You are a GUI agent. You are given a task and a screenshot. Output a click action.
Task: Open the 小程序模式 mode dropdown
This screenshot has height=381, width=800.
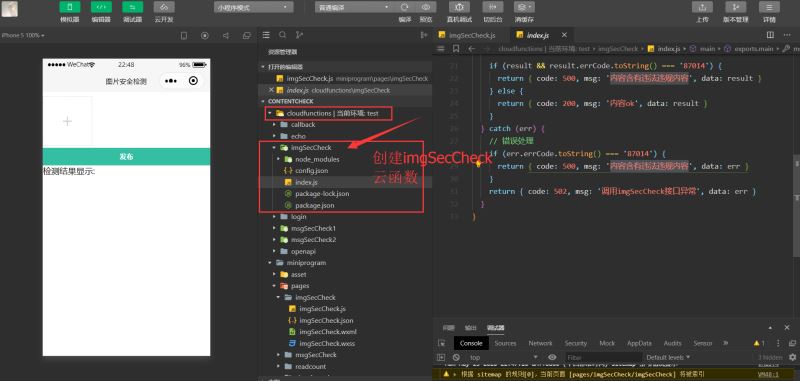(x=254, y=7)
